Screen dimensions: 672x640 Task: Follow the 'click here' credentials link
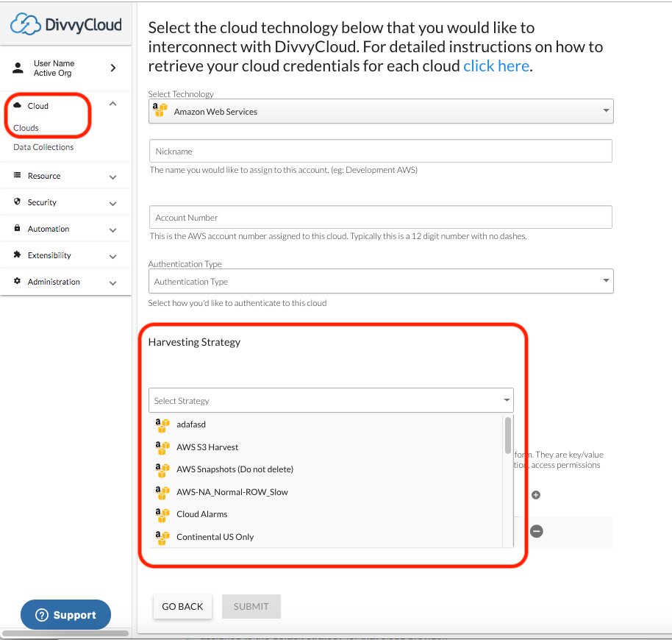coord(496,66)
